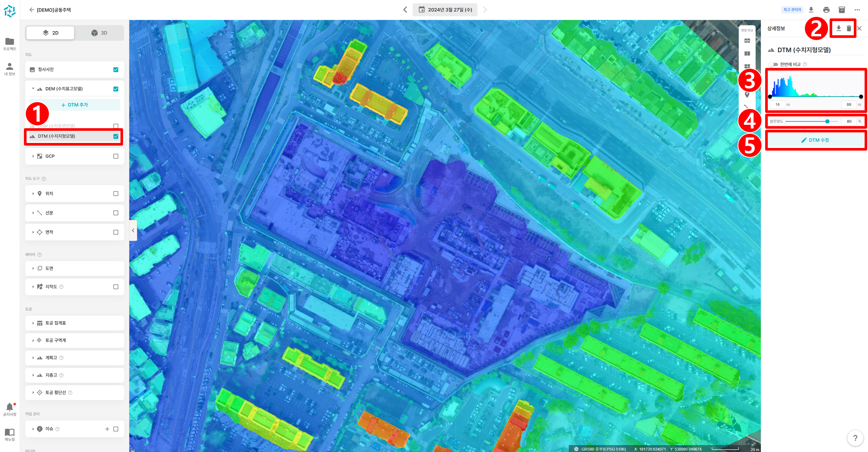Click the + DTM 추가 button

pyautogui.click(x=74, y=105)
